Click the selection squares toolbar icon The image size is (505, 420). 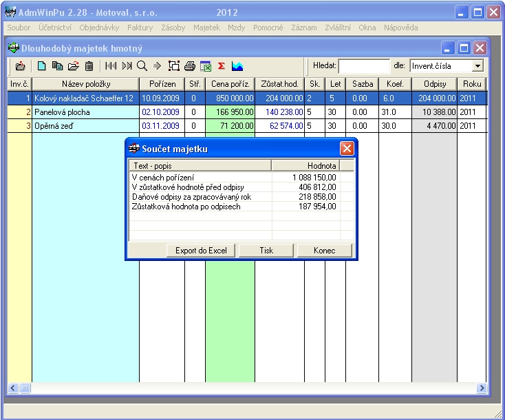[174, 66]
